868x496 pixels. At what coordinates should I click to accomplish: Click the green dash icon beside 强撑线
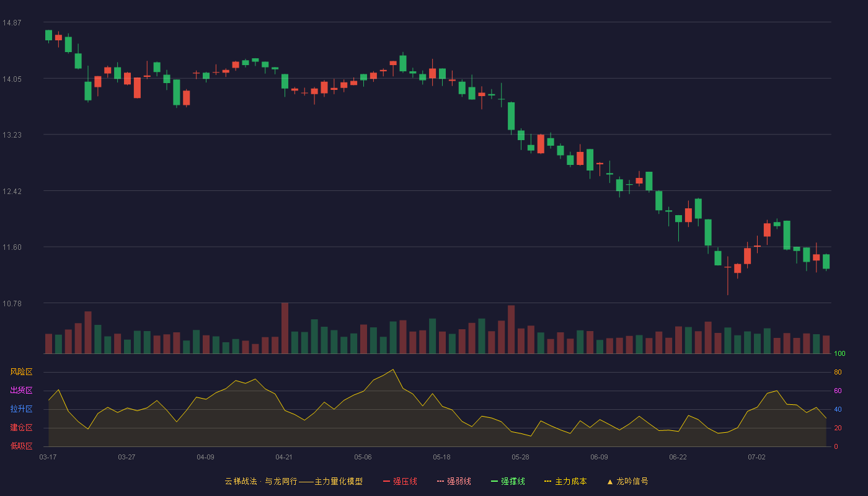click(494, 481)
